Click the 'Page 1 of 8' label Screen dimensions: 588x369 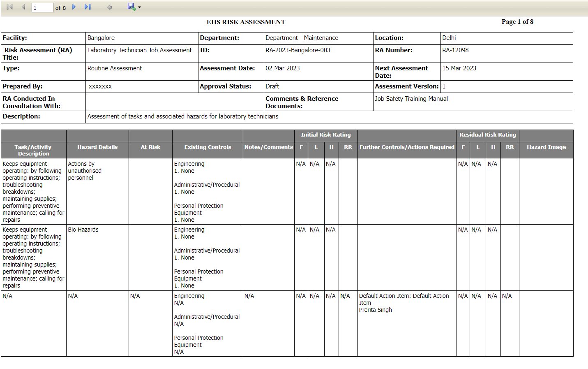coord(517,22)
